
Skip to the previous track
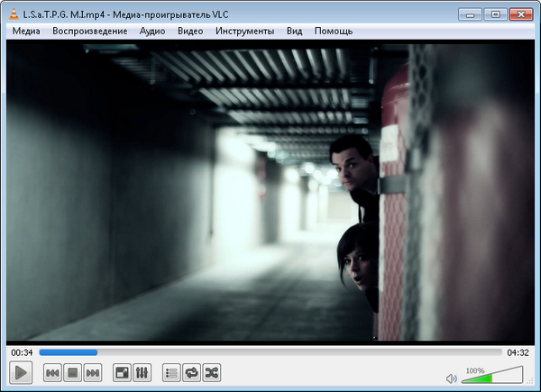tap(53, 372)
